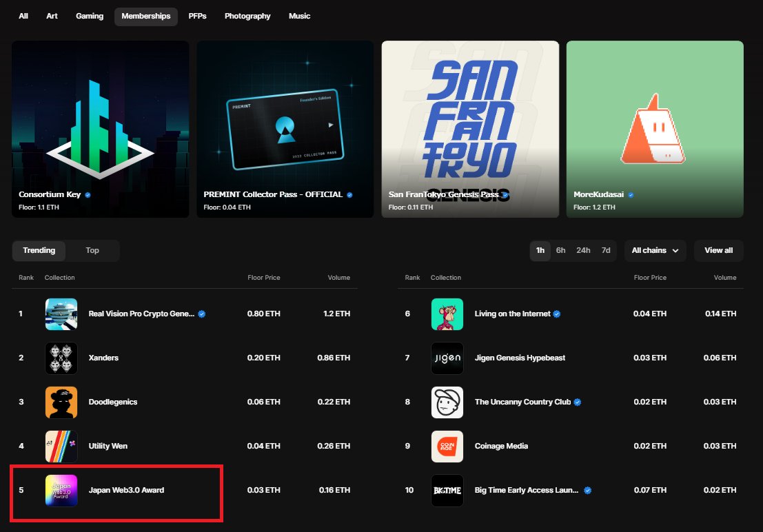Screen dimensions: 763x532
Task: Click Living on the Internet volume 0.14 ETH
Action: tap(721, 314)
